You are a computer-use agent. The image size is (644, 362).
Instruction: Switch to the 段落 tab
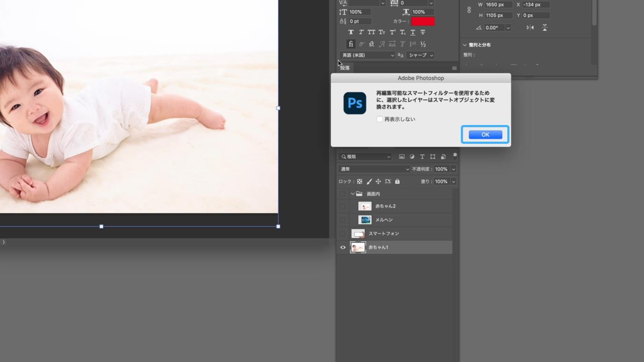345,68
